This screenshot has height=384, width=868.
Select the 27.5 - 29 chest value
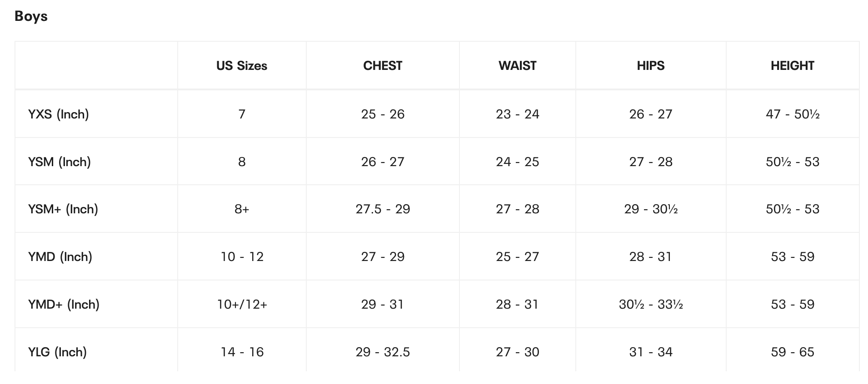(383, 209)
